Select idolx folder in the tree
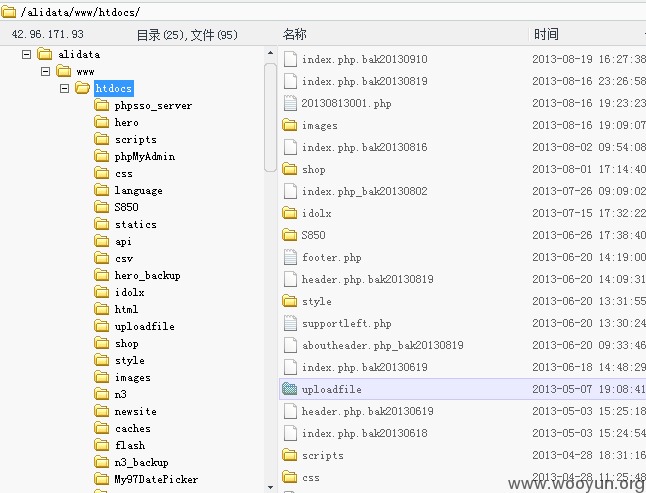 pos(129,292)
